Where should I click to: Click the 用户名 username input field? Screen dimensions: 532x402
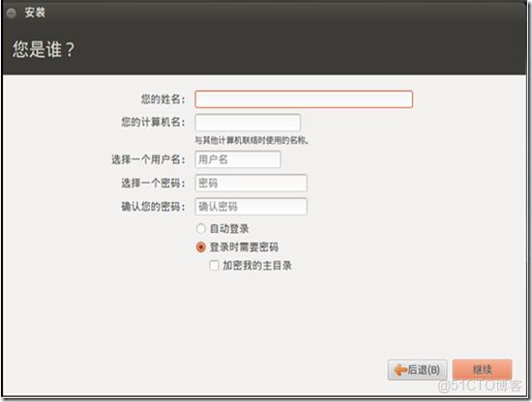[238, 159]
